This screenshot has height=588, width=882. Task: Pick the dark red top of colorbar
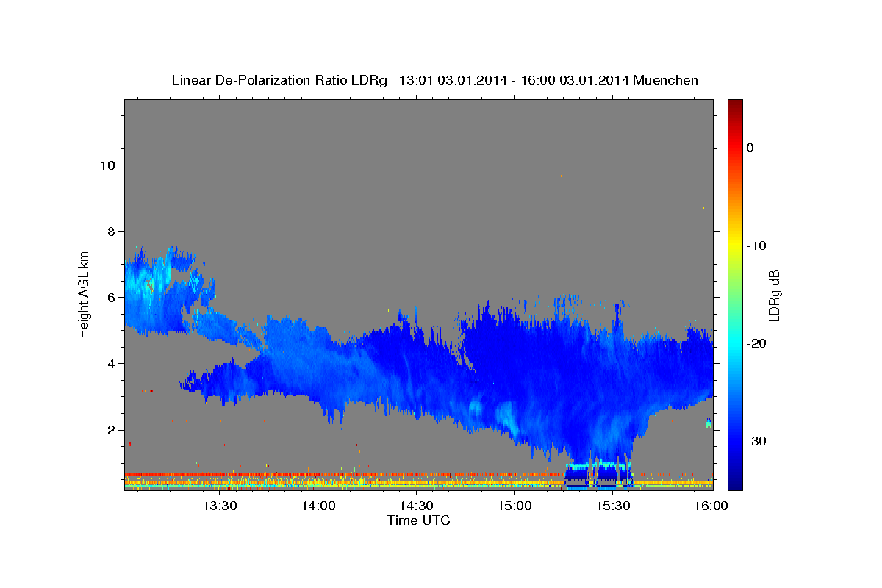click(x=735, y=107)
